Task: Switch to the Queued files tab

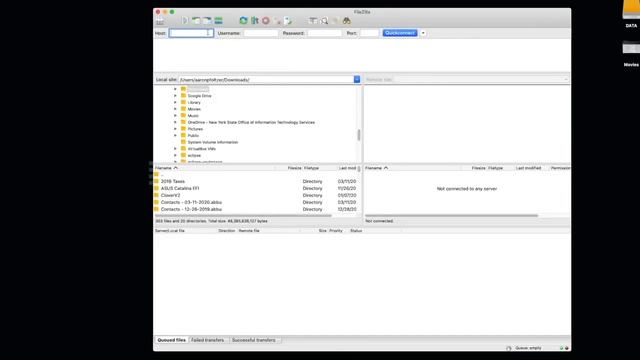Action: tap(171, 340)
